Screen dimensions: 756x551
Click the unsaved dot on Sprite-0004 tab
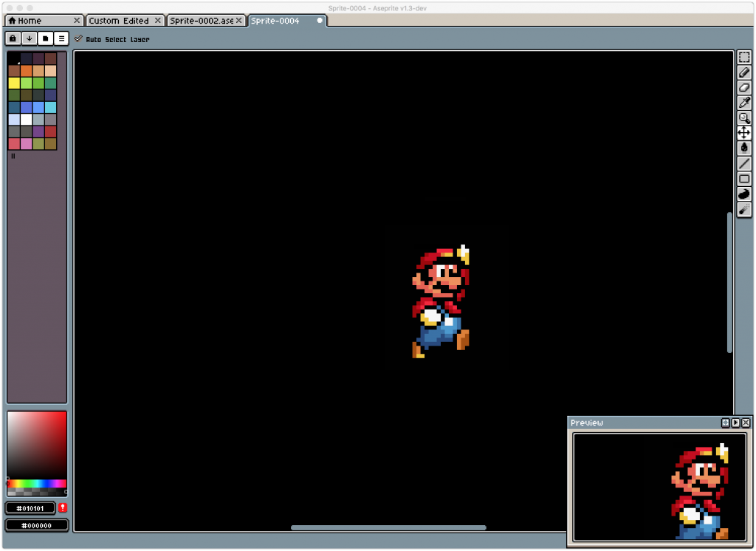(x=320, y=20)
